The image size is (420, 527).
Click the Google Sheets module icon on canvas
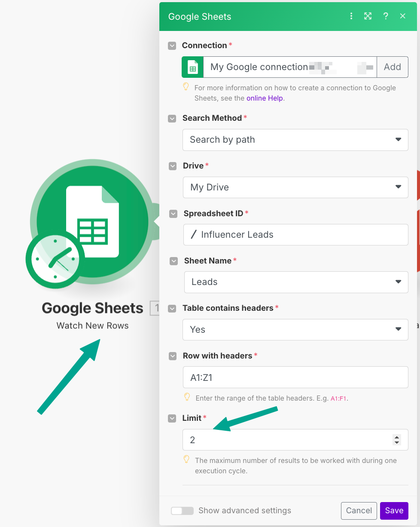point(92,222)
